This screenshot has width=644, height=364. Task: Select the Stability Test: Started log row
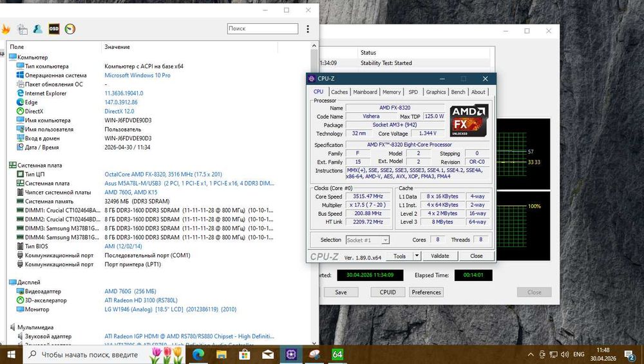click(404, 63)
